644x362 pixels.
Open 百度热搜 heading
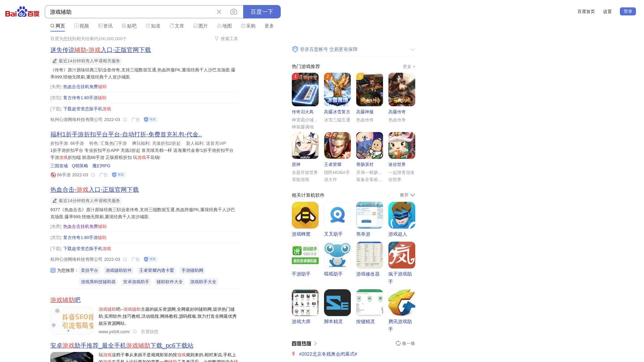[x=304, y=343]
